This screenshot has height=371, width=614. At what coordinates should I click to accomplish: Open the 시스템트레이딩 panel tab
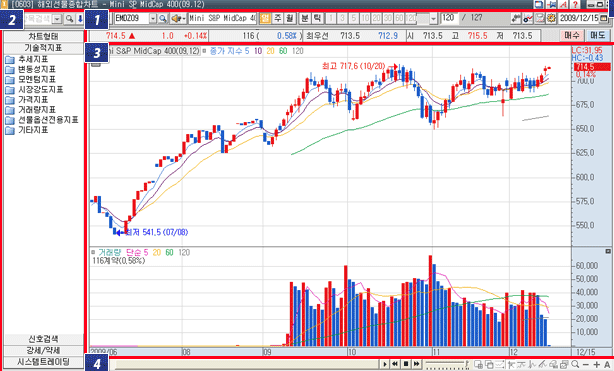43,362
